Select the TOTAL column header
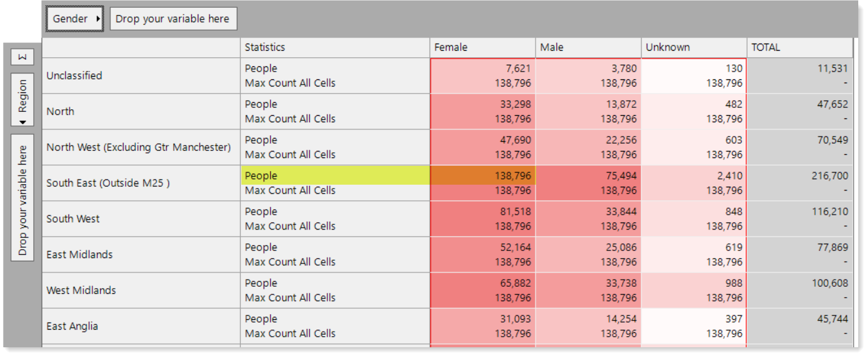 [800, 47]
